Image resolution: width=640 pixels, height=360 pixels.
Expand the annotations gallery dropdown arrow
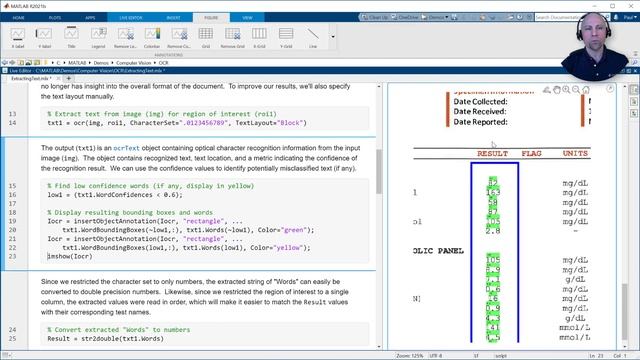[333, 37]
